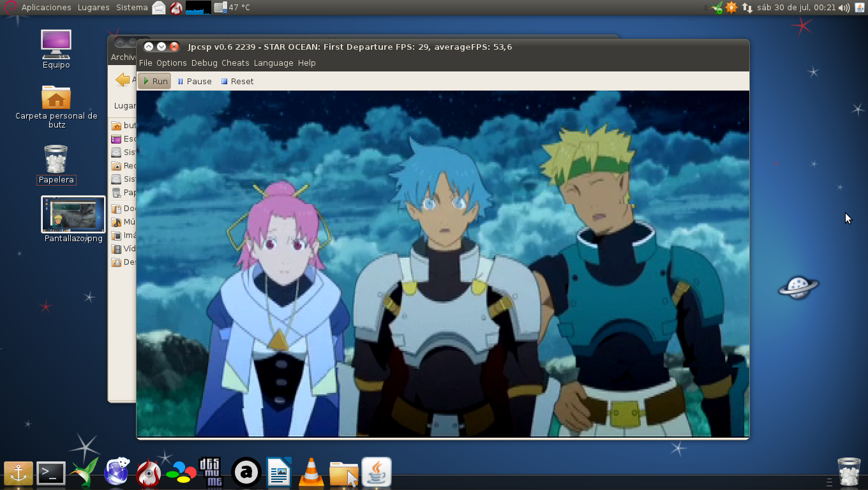Open the Debug menu in Jpcsp
The image size is (868, 490).
click(204, 63)
